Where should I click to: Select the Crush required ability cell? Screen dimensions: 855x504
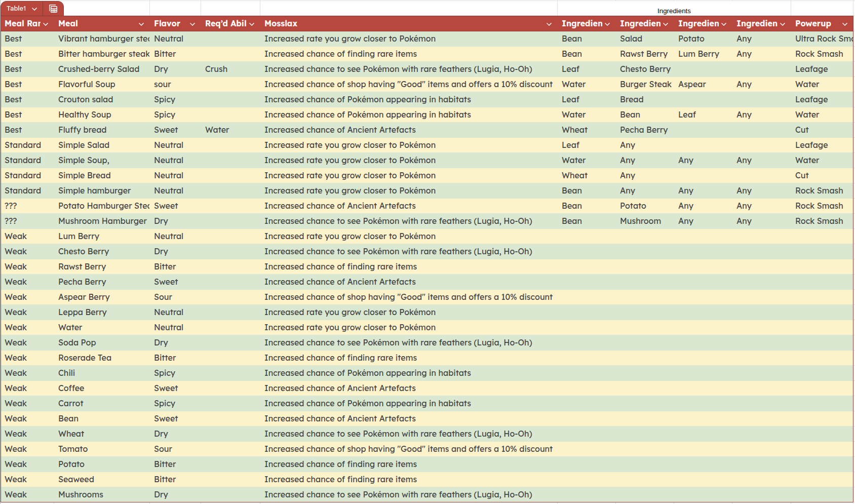point(230,69)
